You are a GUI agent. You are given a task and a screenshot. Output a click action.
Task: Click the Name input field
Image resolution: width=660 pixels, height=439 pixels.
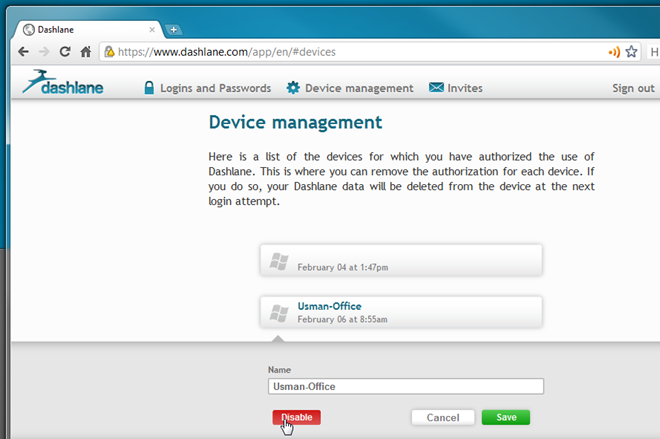[x=406, y=386]
